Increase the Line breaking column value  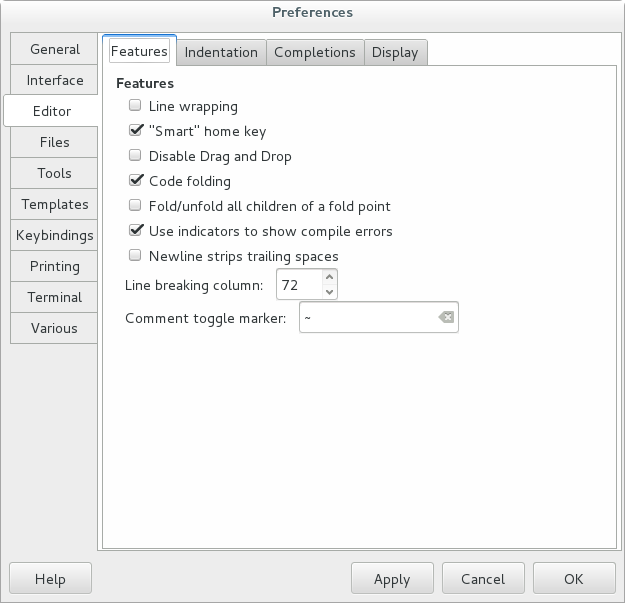click(329, 278)
